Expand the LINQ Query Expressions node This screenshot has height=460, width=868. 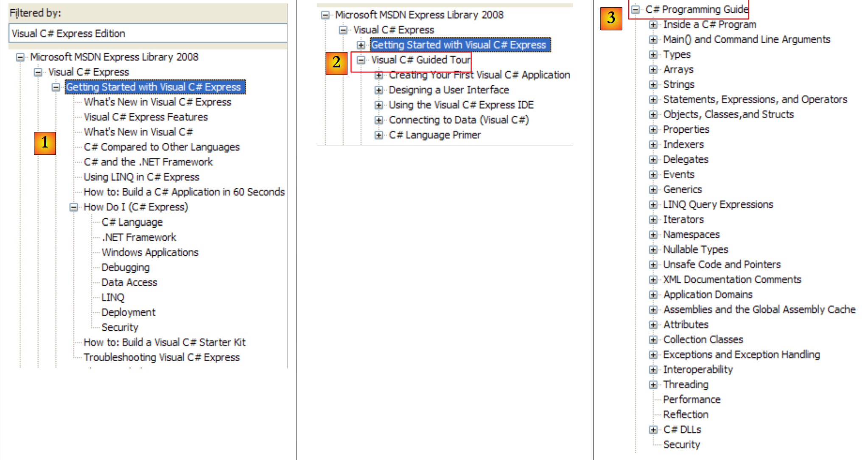pos(653,205)
